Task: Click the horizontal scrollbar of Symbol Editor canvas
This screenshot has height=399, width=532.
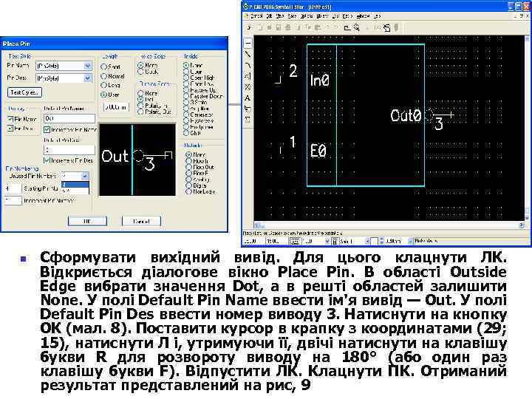Action: coord(389,225)
